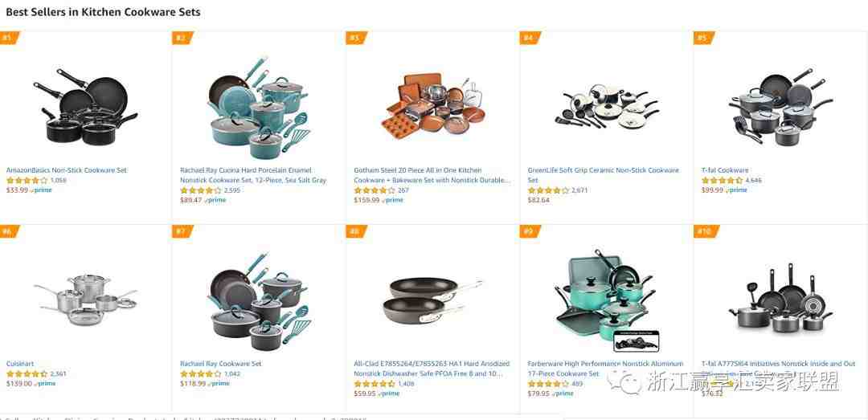Viewport: 868px width, 420px height.
Task: Select the GreenLife ceramic cookware product image
Action: [607, 106]
